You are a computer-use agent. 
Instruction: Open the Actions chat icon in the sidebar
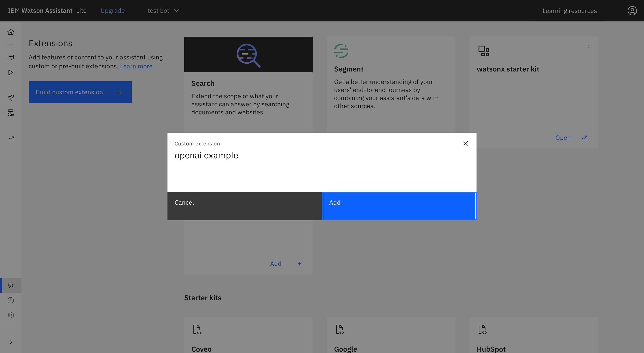pos(11,58)
